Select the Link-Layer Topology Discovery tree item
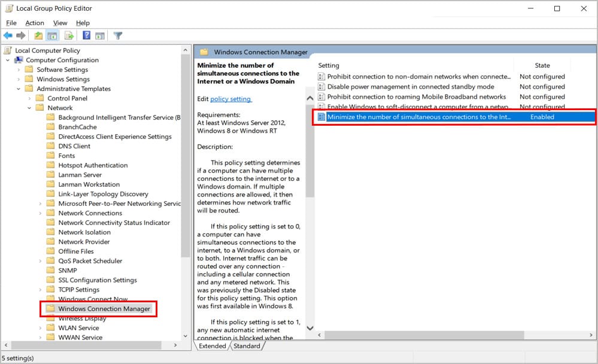598x364 pixels. point(103,194)
